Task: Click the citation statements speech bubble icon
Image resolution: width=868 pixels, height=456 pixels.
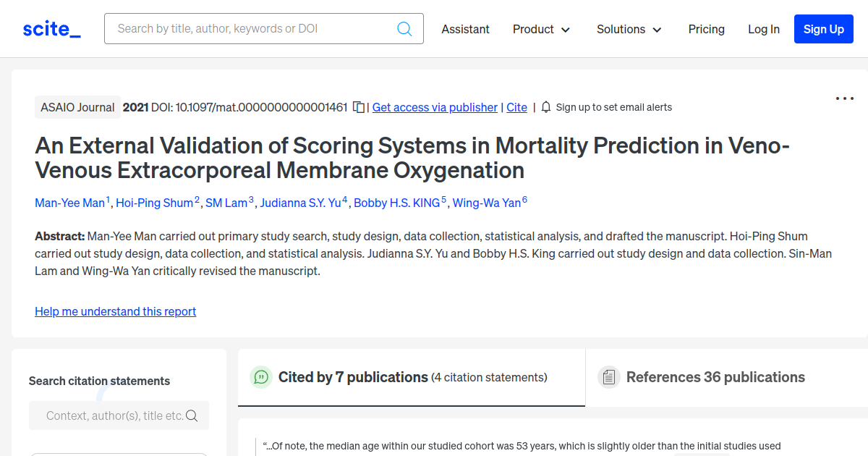Action: pyautogui.click(x=260, y=377)
